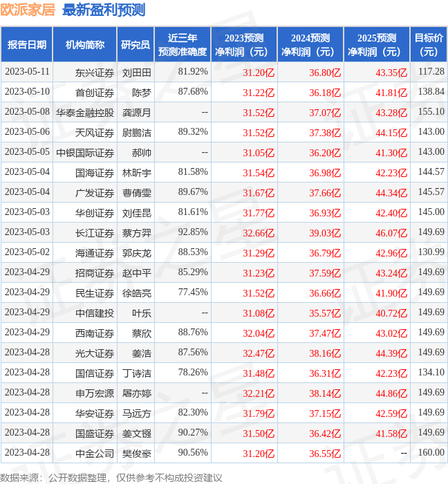Click the 最新盈利预测 heading

pyautogui.click(x=104, y=10)
